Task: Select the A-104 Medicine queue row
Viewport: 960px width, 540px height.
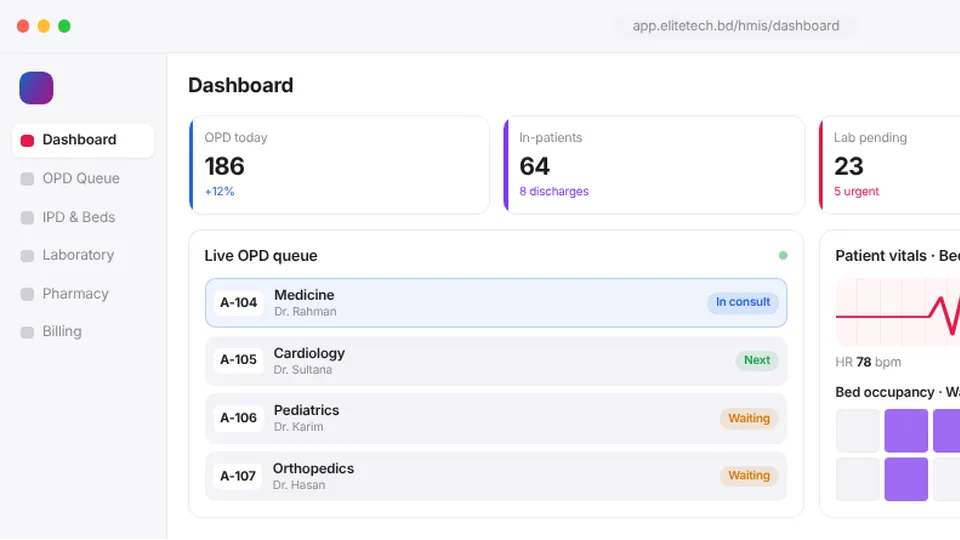Action: point(496,302)
